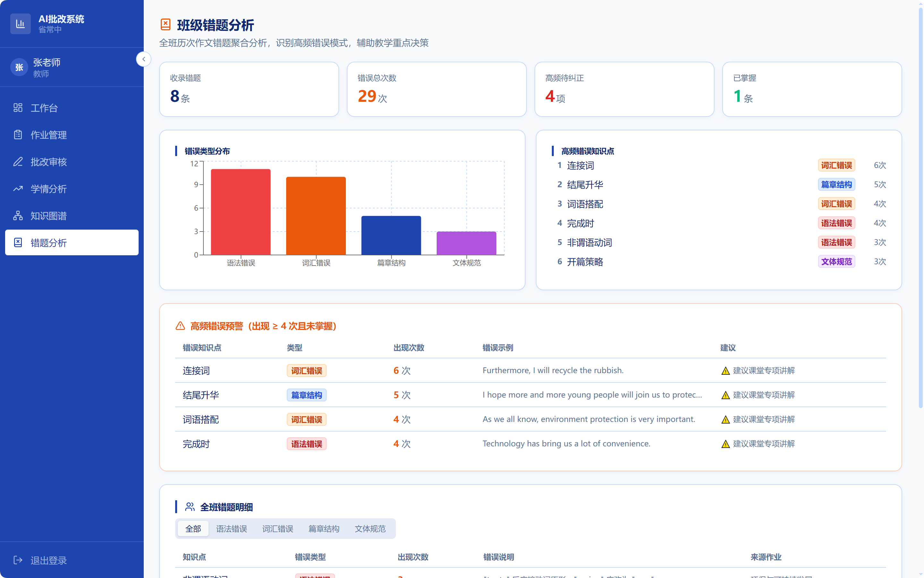Viewport: 924px width, 578px height.
Task: Click the 错误说明 column header
Action: (499, 557)
